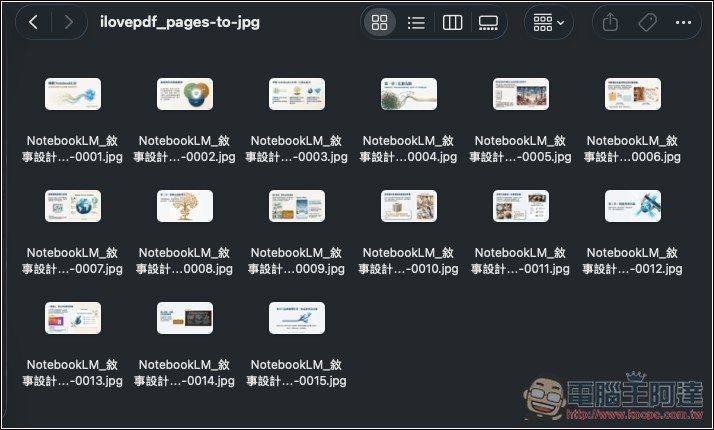714x430 pixels.
Task: Open the group-by dropdown menu
Action: pos(548,22)
